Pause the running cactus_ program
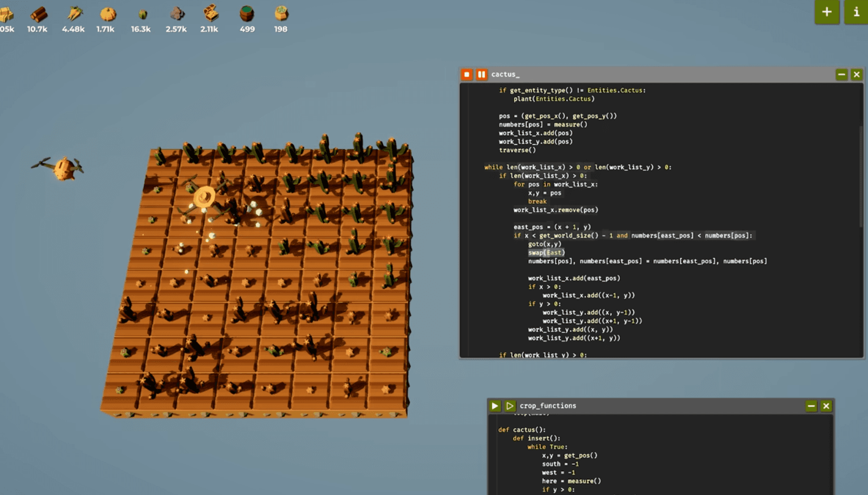Screen dimensions: 868x495 coord(481,74)
